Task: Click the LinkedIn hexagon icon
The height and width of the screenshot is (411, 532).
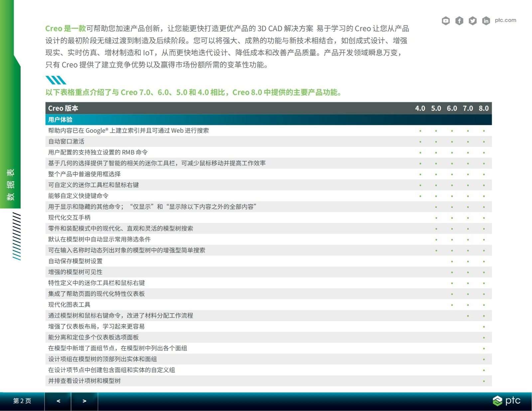Action: pos(486,21)
